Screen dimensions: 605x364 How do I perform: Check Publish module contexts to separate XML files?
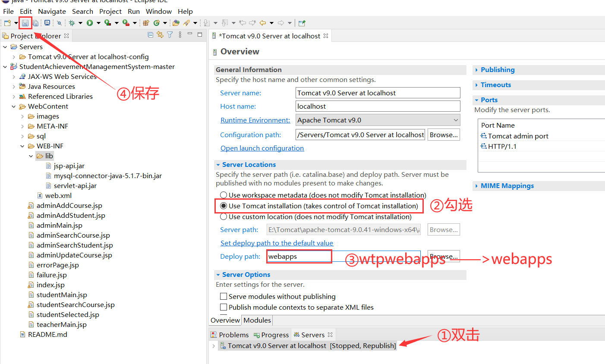pos(224,307)
